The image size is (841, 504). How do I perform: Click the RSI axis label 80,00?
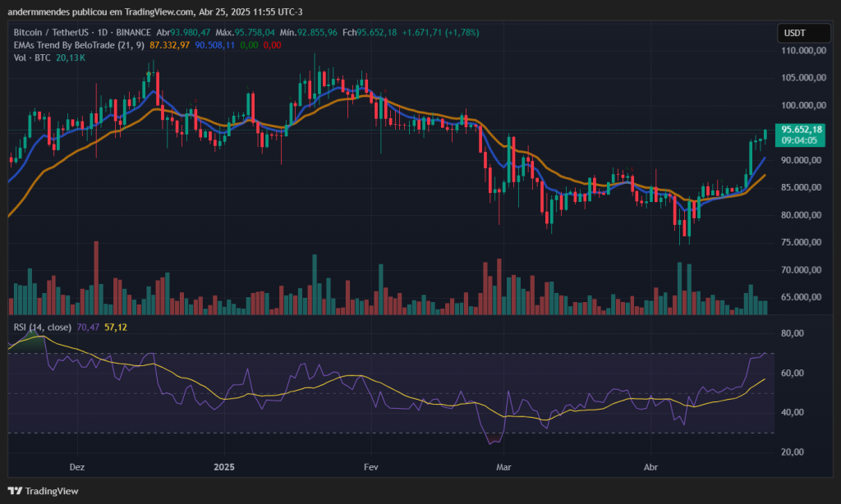point(793,333)
